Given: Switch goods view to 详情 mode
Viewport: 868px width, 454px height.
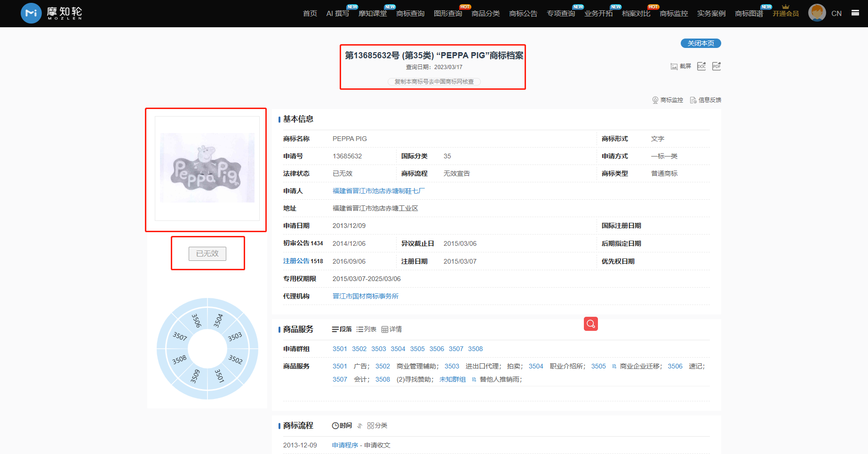Looking at the screenshot, I should pyautogui.click(x=391, y=329).
